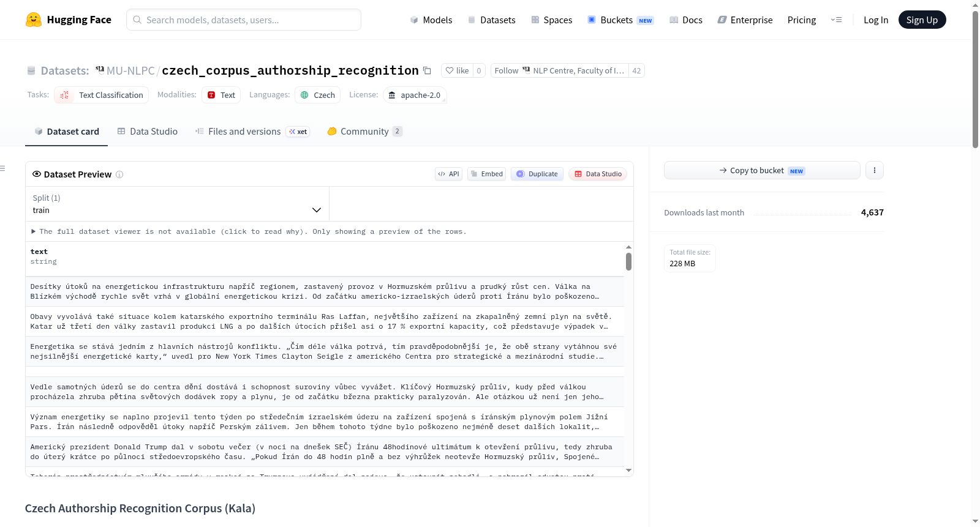The image size is (980, 527).
Task: Open the left sidebar toggle at the page edge
Action: tap(2, 168)
